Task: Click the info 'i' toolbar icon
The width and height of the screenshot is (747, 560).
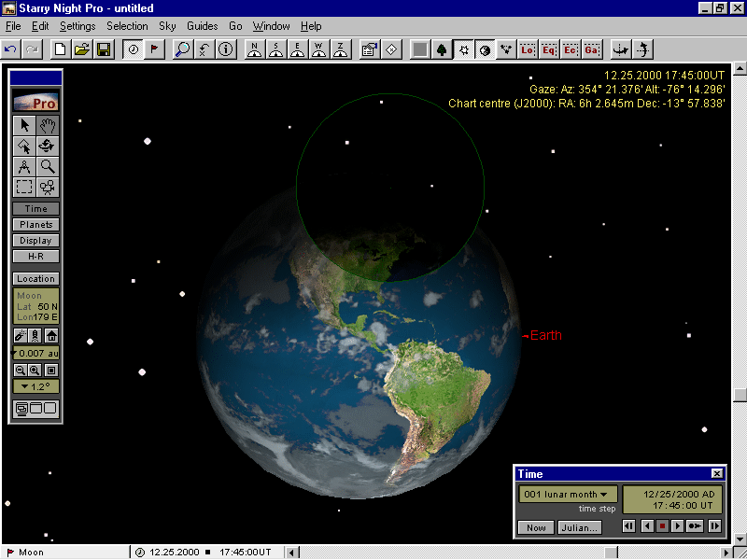Action: (224, 49)
